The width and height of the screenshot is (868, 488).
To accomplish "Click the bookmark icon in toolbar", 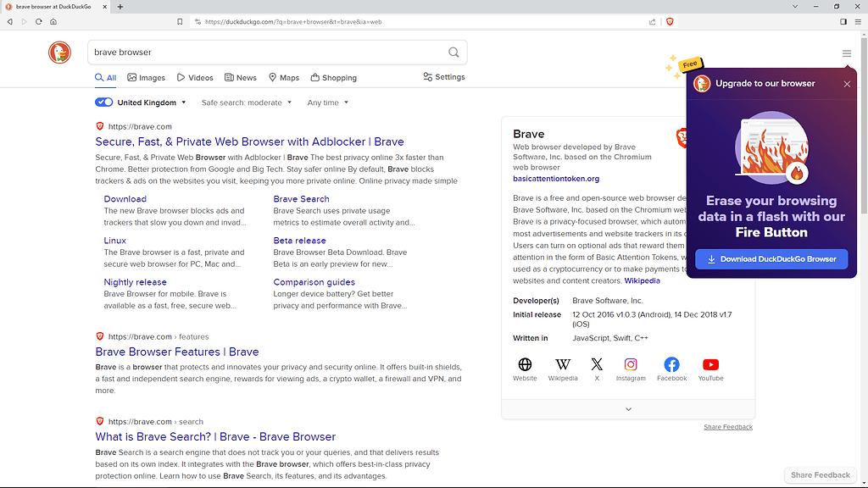I will [180, 21].
